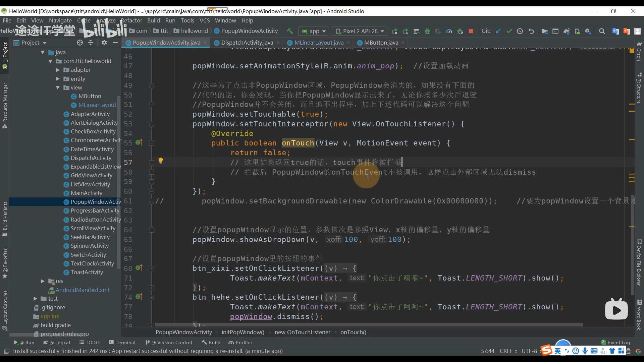Open the Gradle side panel
Image resolution: width=644 pixels, height=362 pixels.
click(639, 52)
